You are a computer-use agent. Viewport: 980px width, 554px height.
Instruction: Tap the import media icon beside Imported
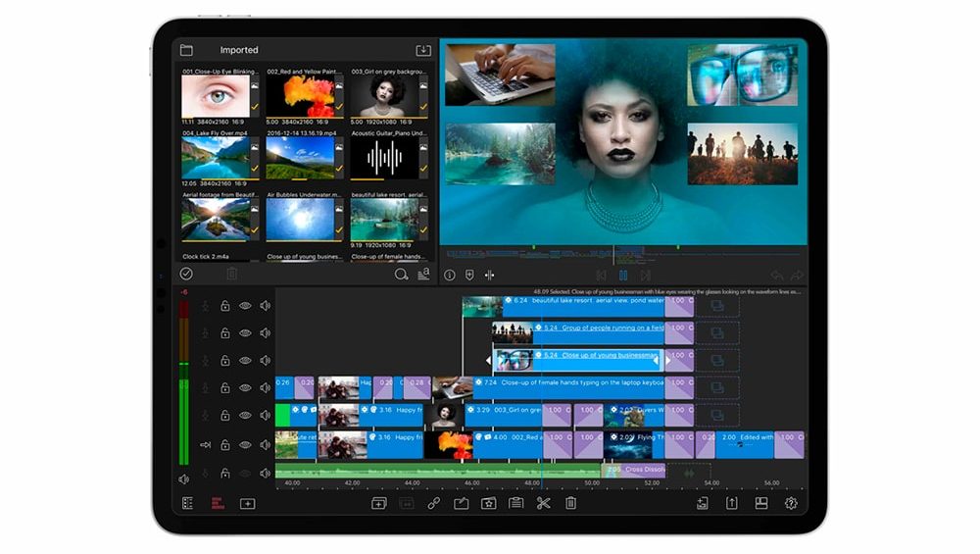(x=423, y=50)
